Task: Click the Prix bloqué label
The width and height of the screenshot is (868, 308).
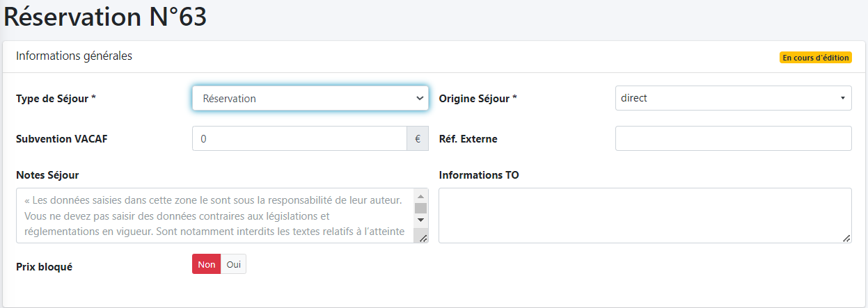Action: coord(44,266)
